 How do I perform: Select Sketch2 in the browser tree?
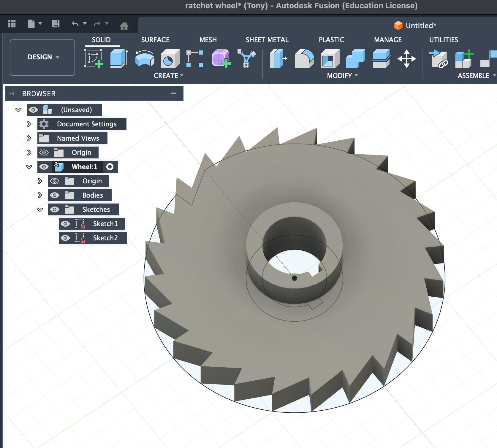(105, 238)
